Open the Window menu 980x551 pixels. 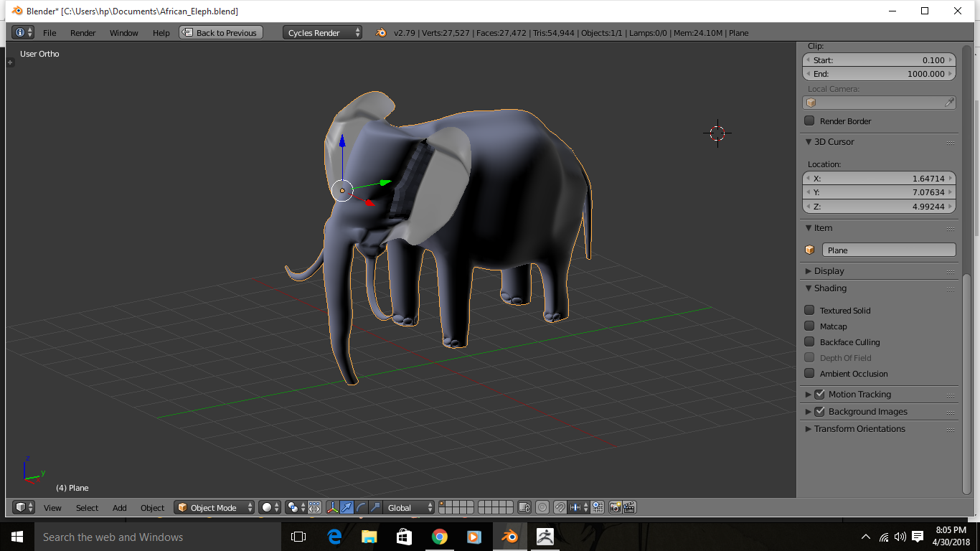pyautogui.click(x=124, y=32)
